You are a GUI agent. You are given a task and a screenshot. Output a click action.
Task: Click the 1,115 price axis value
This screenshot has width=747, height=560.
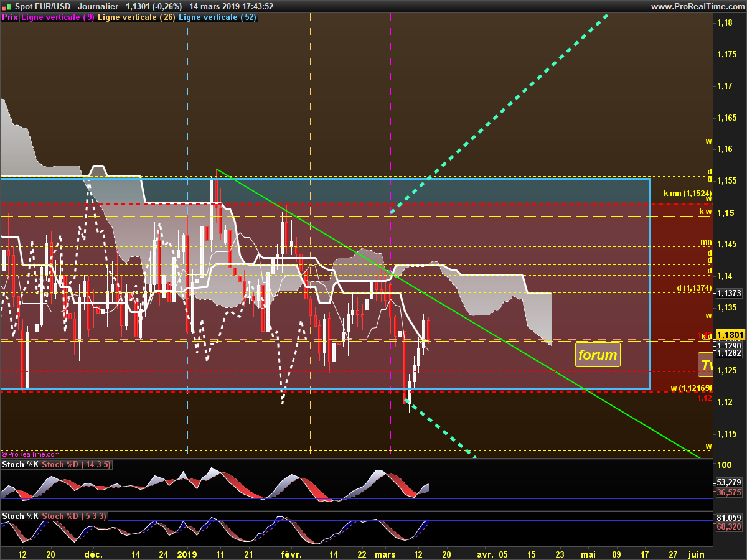pos(726,434)
